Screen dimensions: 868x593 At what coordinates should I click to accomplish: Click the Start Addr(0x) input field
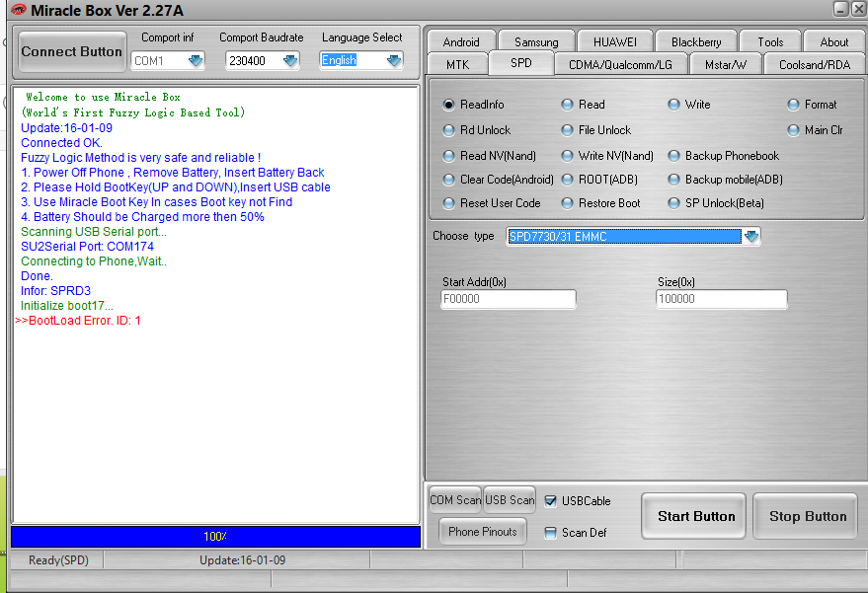coord(509,299)
